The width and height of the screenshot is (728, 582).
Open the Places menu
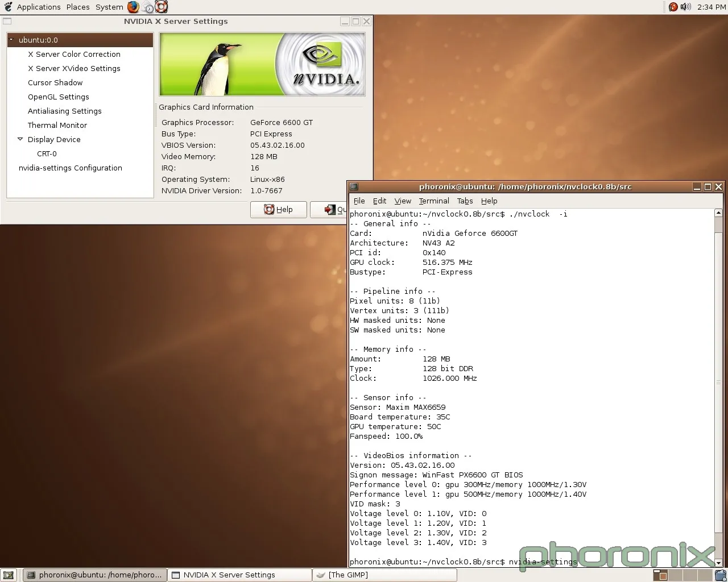coord(78,7)
